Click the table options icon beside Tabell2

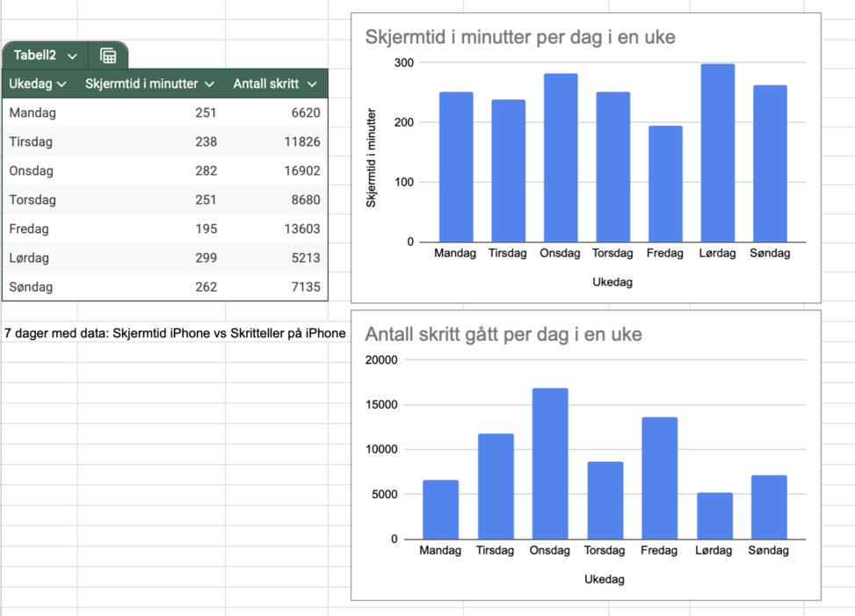click(108, 55)
